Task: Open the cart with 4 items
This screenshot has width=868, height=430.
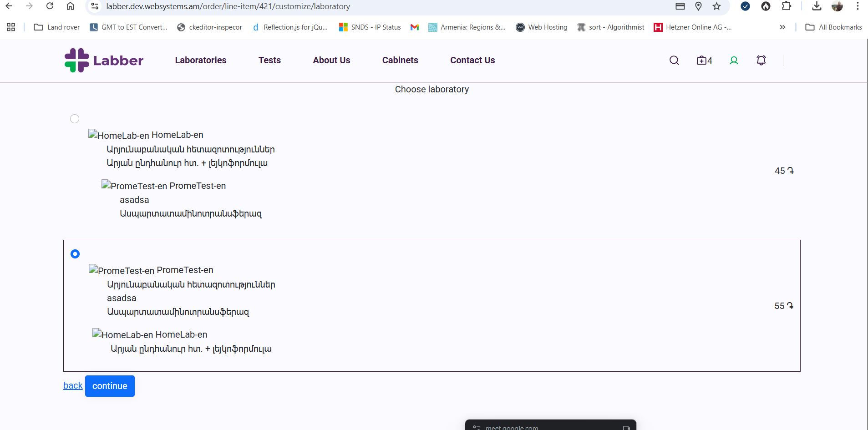Action: click(704, 61)
